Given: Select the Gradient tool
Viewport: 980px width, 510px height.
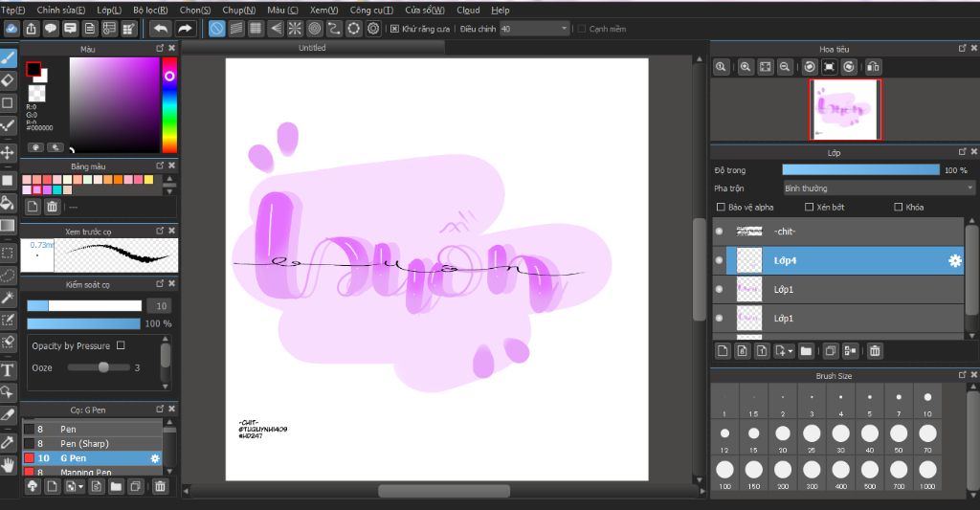Looking at the screenshot, I should click(8, 226).
